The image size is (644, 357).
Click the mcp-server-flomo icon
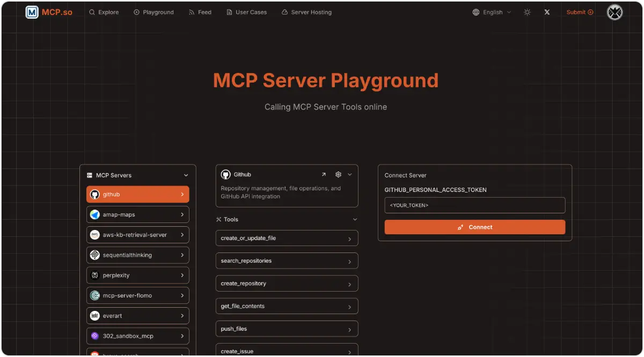click(x=95, y=295)
